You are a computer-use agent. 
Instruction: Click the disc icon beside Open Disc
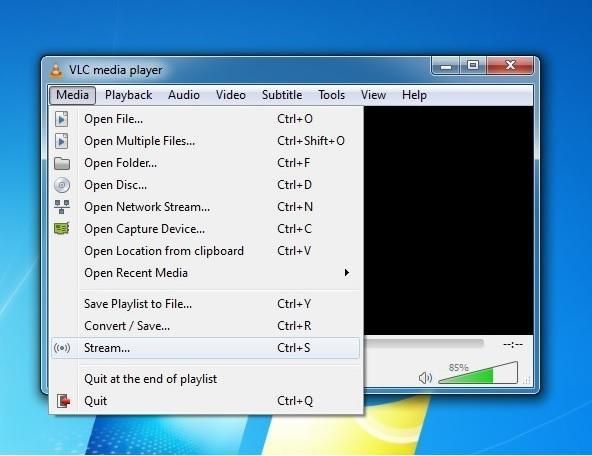coord(62,185)
